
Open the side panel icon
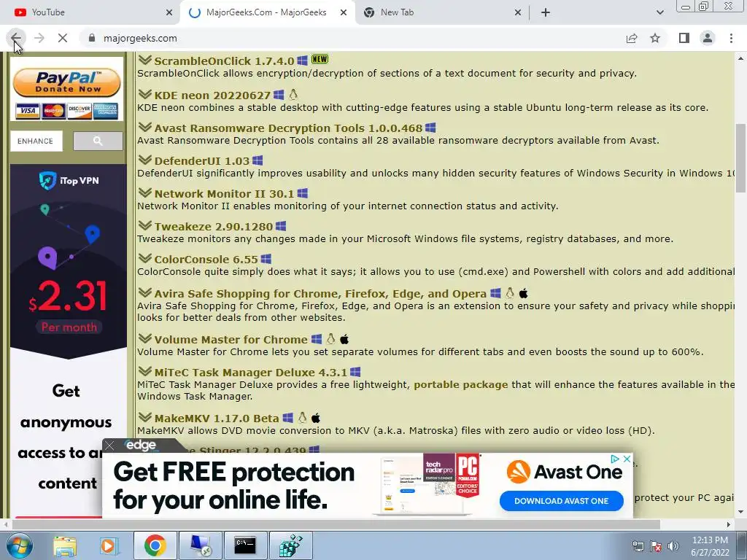tap(684, 38)
